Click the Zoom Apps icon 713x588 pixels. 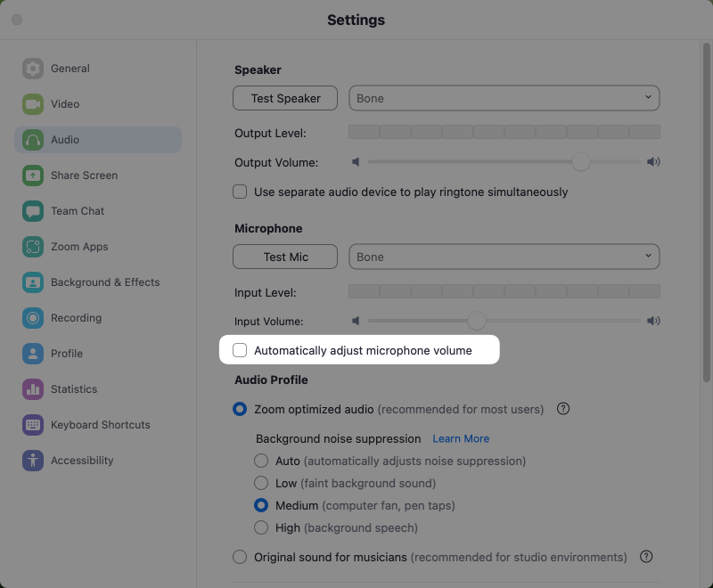(33, 247)
